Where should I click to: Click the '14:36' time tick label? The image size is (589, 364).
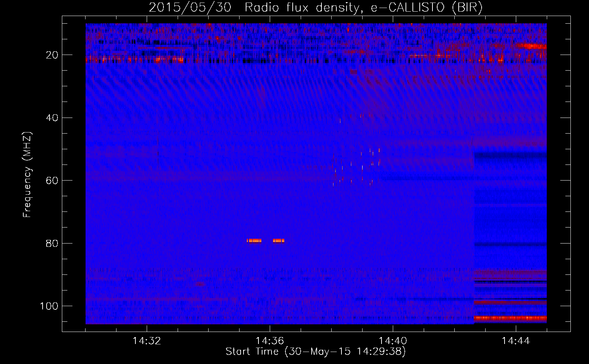click(270, 341)
